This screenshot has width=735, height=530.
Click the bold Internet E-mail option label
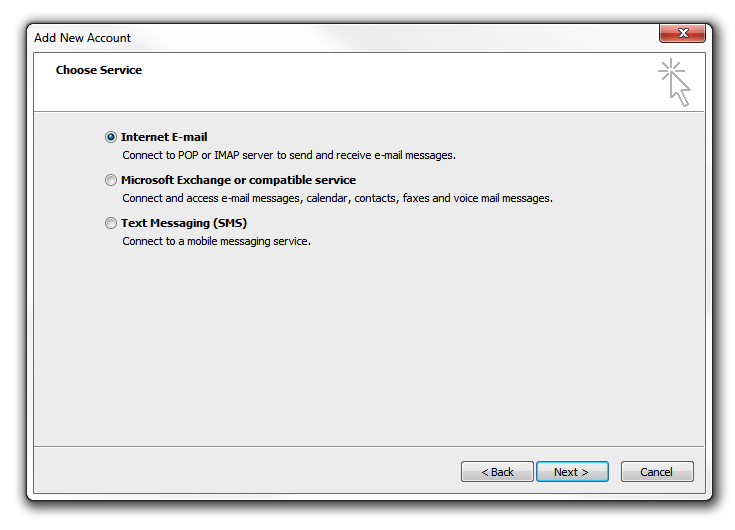(164, 137)
